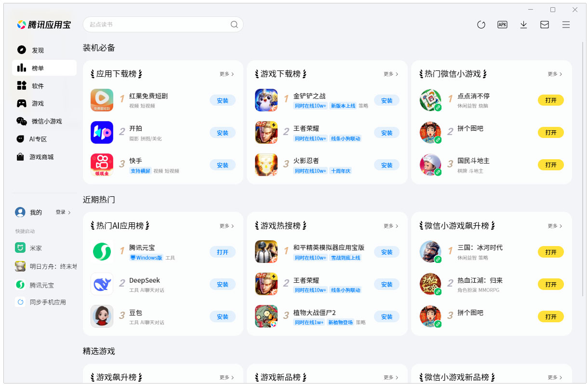The width and height of the screenshot is (588, 385).
Task: Open the messages envelope icon
Action: point(545,25)
